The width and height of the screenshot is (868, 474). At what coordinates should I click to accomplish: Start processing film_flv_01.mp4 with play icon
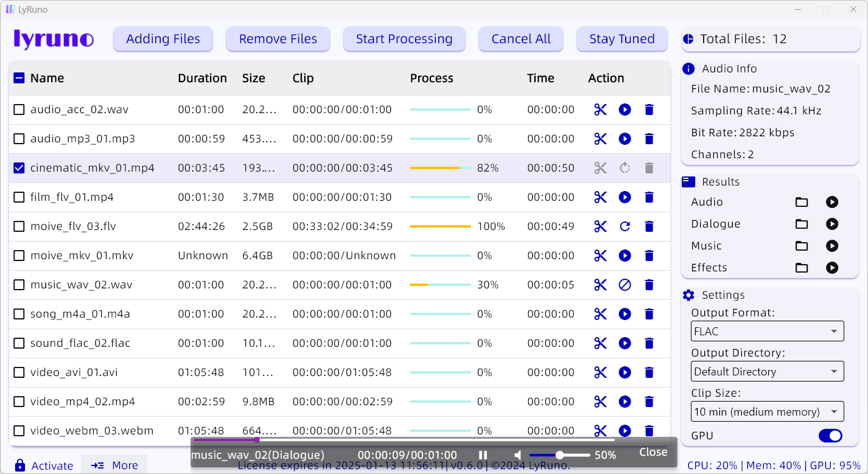click(625, 197)
